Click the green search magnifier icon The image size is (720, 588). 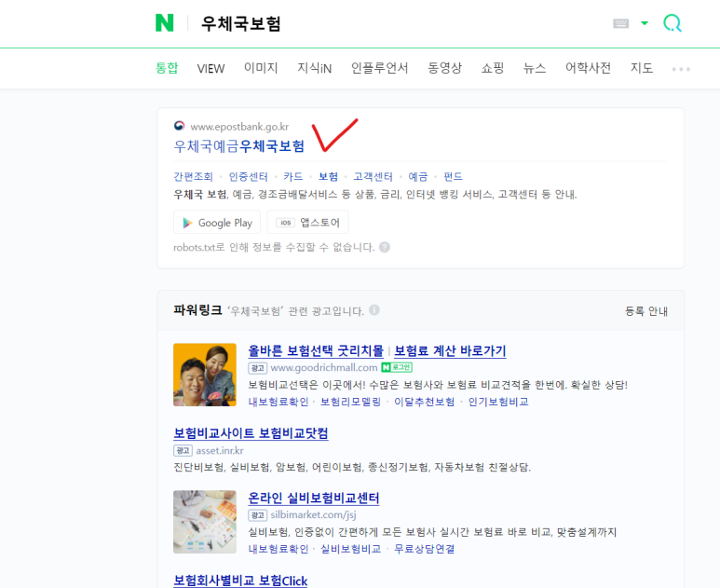point(672,23)
